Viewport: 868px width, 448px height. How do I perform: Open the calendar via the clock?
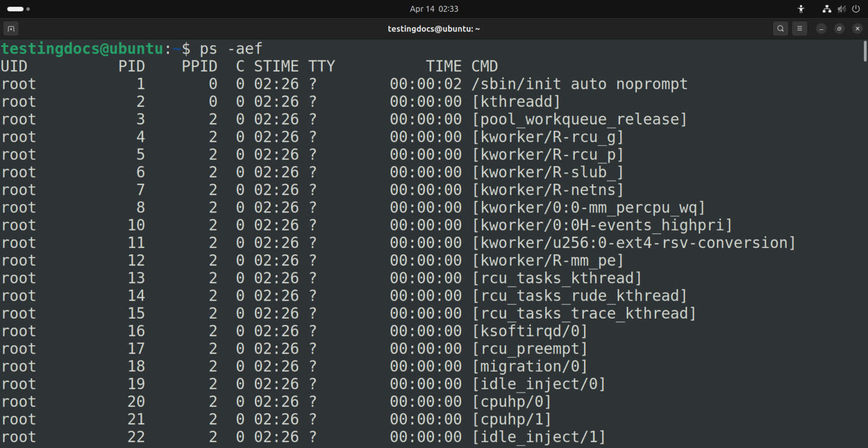434,9
